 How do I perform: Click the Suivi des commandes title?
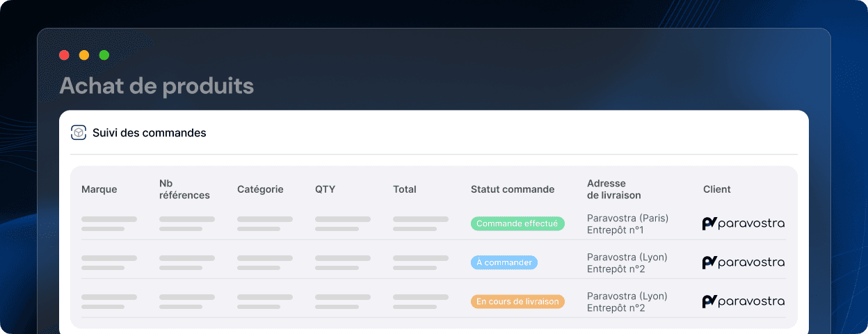click(x=150, y=133)
